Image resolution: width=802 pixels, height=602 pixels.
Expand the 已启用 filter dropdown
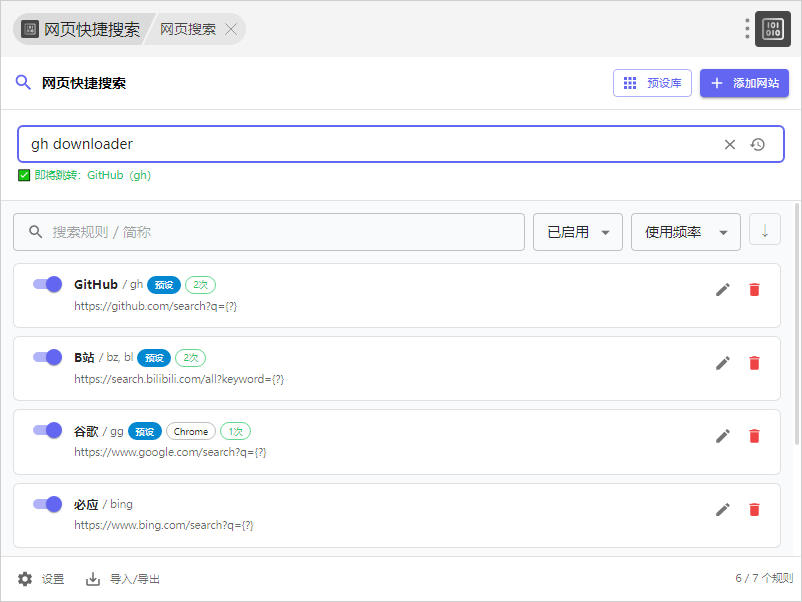pyautogui.click(x=578, y=232)
